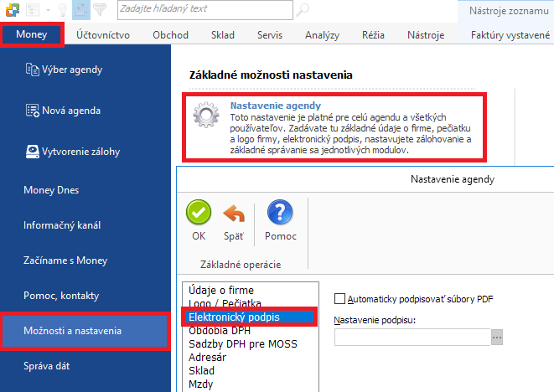554x392 pixels.
Task: Open Money Dnes from sidebar
Action: point(51,190)
